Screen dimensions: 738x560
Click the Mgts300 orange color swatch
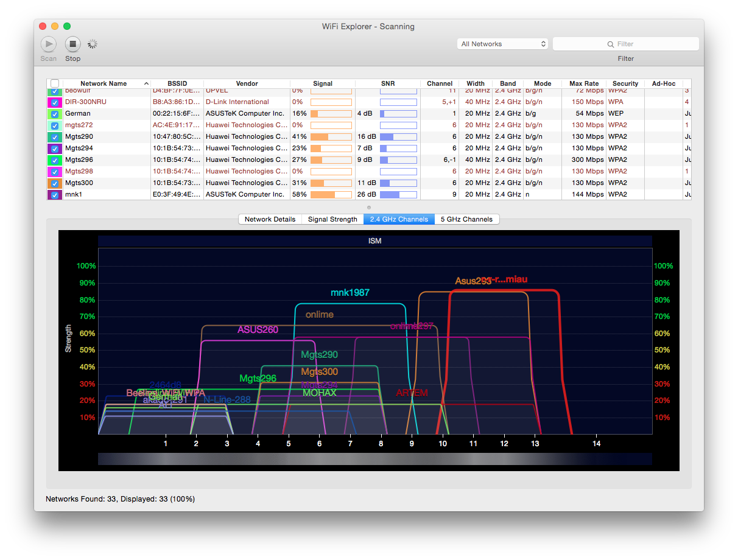tap(54, 183)
